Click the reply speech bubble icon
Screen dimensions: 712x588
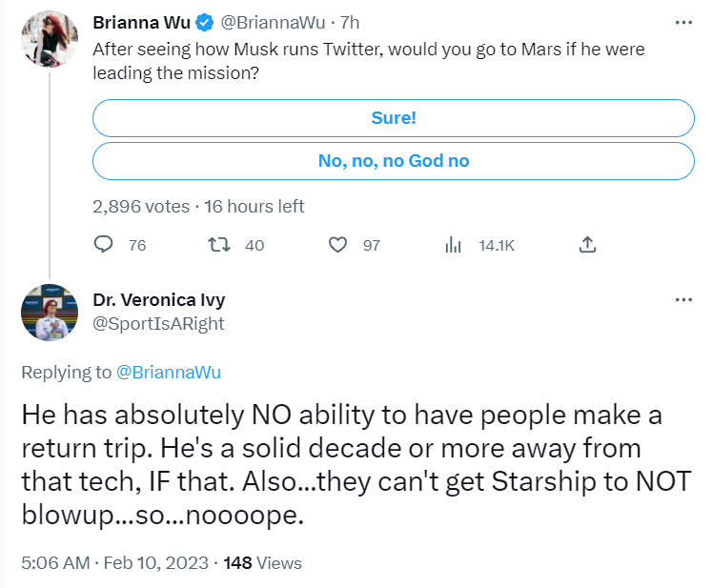pos(103,245)
